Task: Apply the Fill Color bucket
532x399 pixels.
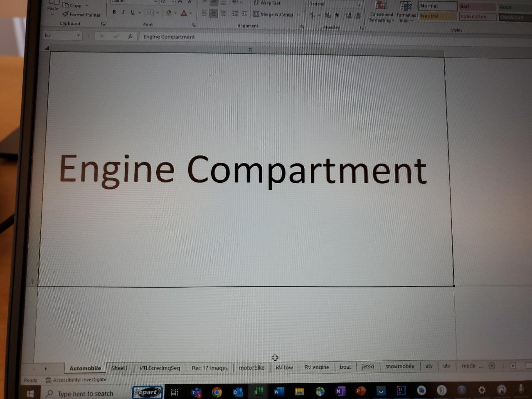Action: click(x=169, y=13)
